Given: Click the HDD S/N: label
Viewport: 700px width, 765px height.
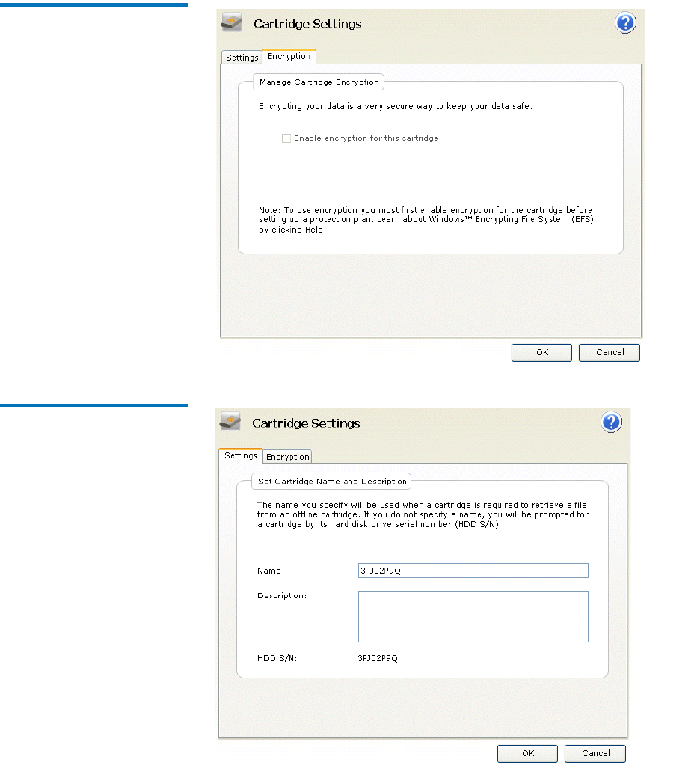Looking at the screenshot, I should [277, 658].
